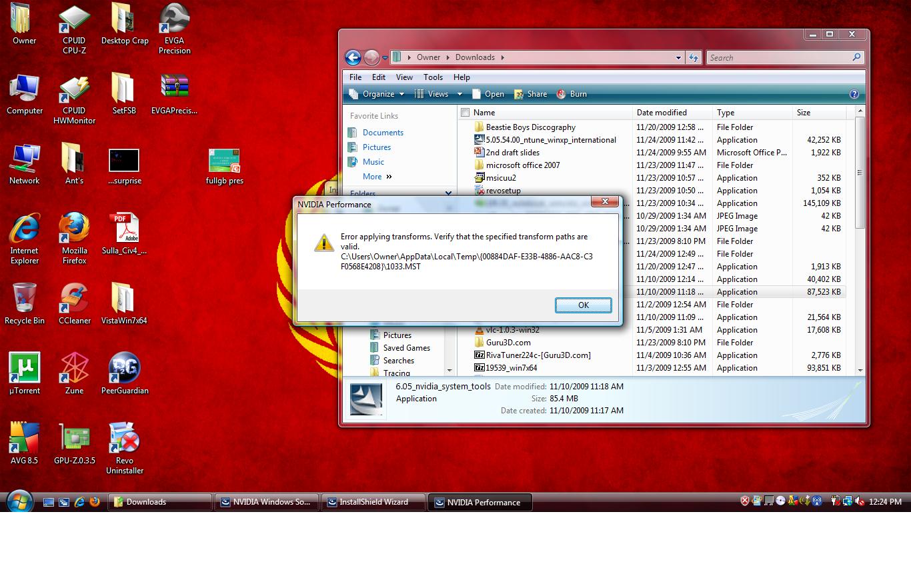The width and height of the screenshot is (911, 588).
Task: Click breadcrumb arrow after Downloads
Action: point(502,57)
